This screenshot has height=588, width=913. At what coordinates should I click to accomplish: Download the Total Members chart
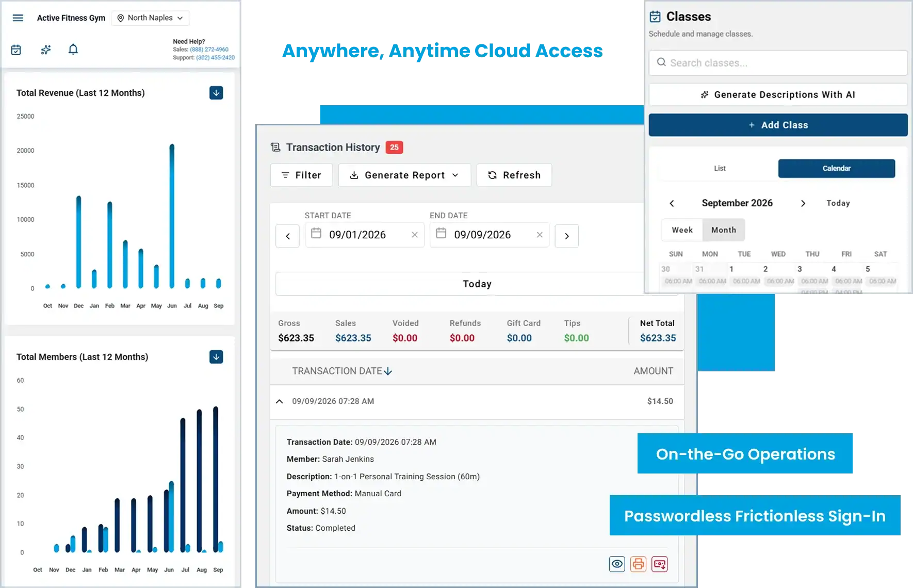tap(216, 357)
